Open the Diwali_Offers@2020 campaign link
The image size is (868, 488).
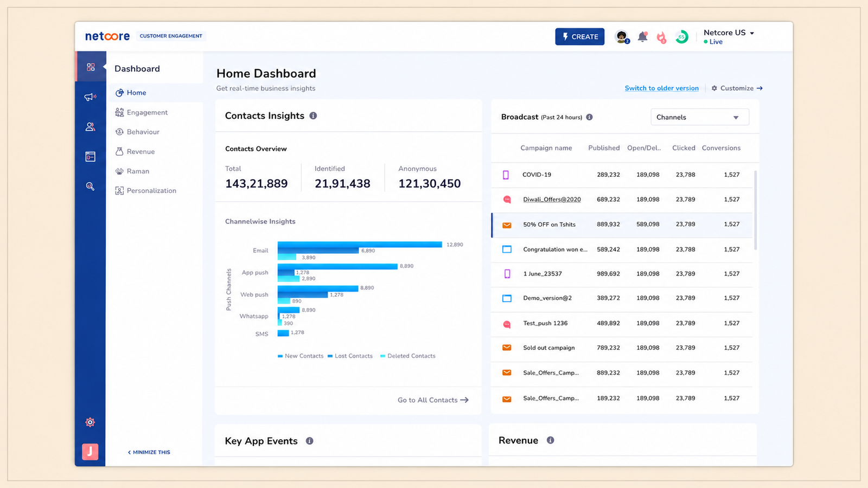tap(552, 200)
